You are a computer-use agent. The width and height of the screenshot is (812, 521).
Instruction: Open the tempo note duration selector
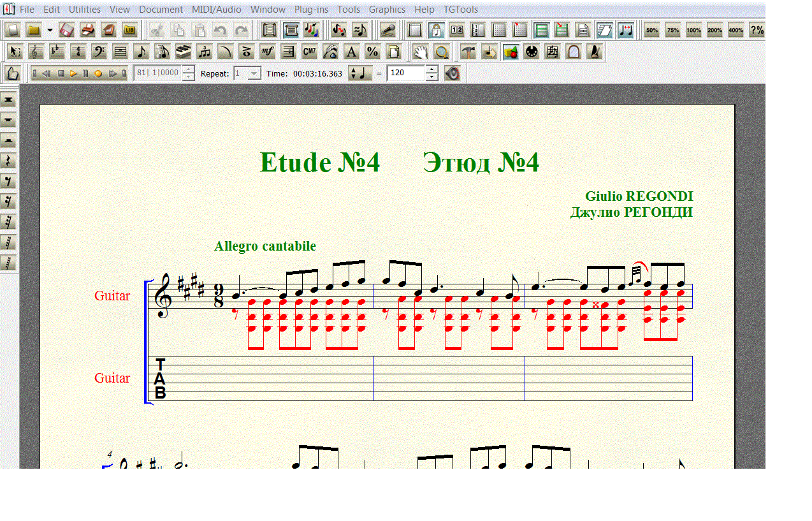359,73
